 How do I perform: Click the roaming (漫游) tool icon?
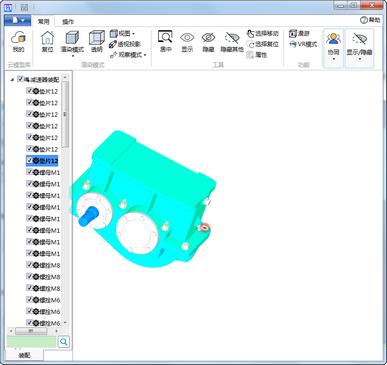(293, 33)
